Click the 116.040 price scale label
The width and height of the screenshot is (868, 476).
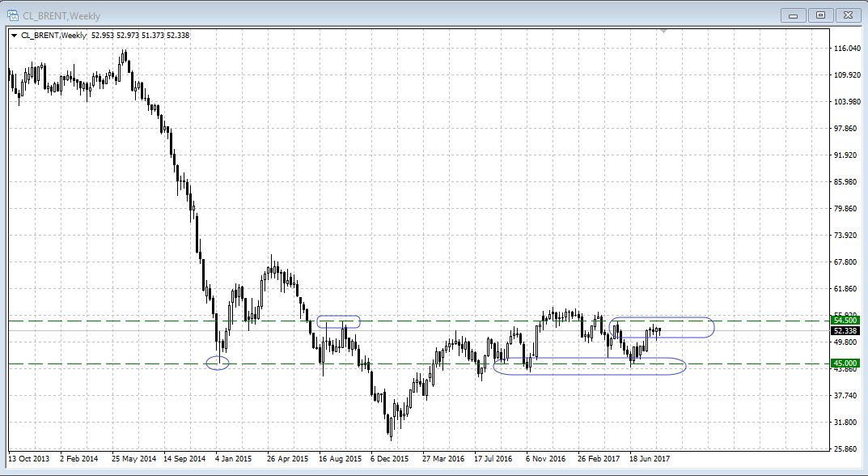point(845,49)
